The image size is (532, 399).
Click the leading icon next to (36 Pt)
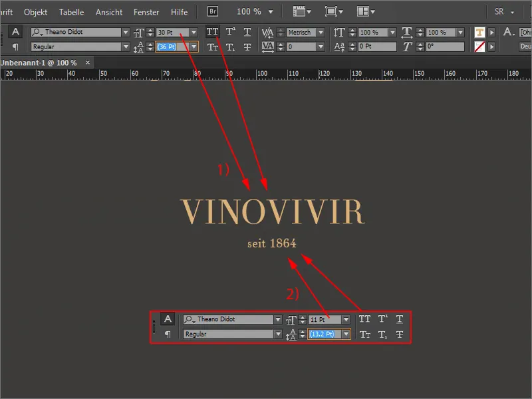pyautogui.click(x=139, y=47)
